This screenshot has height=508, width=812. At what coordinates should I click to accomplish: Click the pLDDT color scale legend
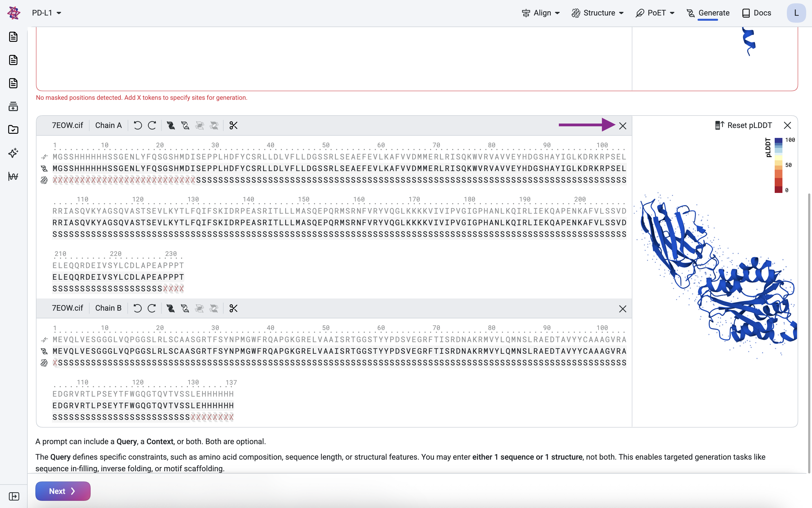(779, 165)
